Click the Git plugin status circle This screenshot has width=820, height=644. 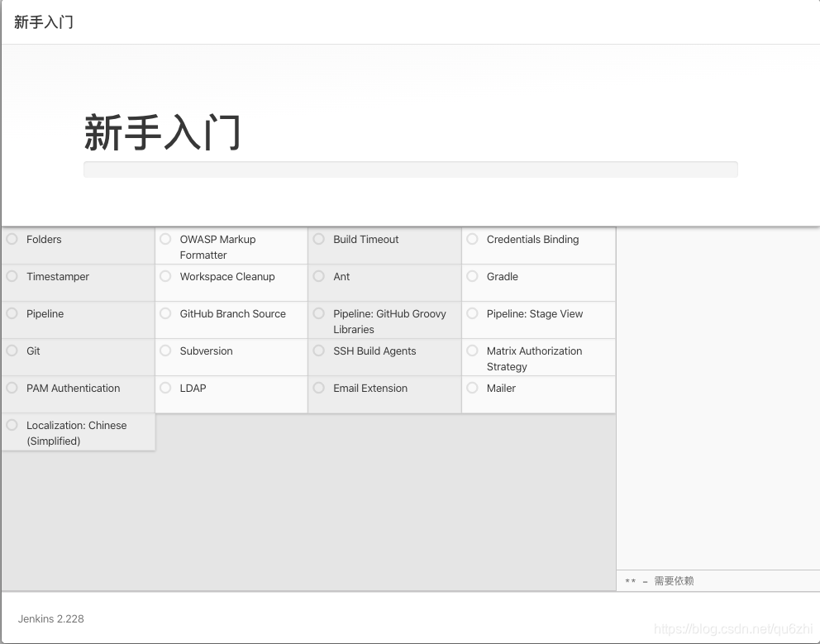pos(12,351)
